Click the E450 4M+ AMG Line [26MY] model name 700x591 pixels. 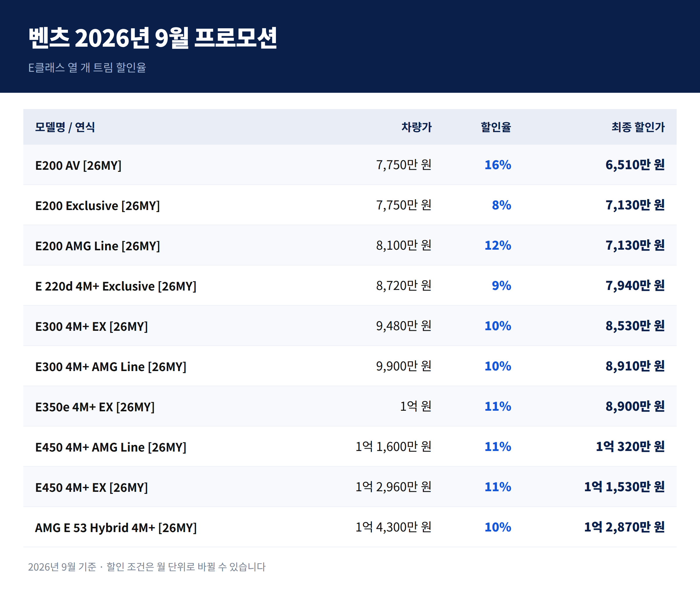(111, 447)
